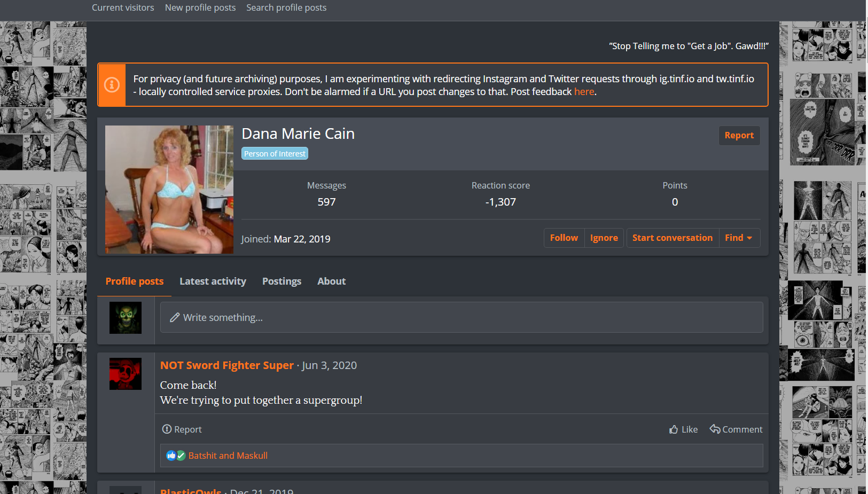
Task: Click the Reaction score -1,307
Action: pyautogui.click(x=501, y=202)
